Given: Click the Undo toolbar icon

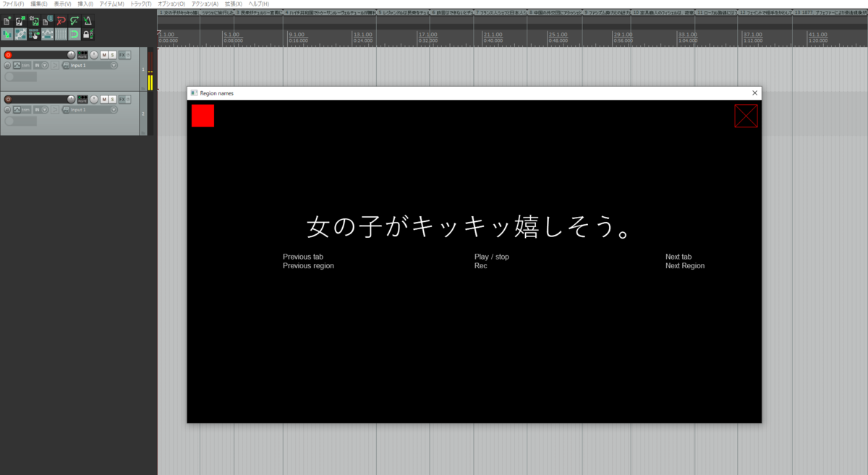Looking at the screenshot, I should (61, 20).
